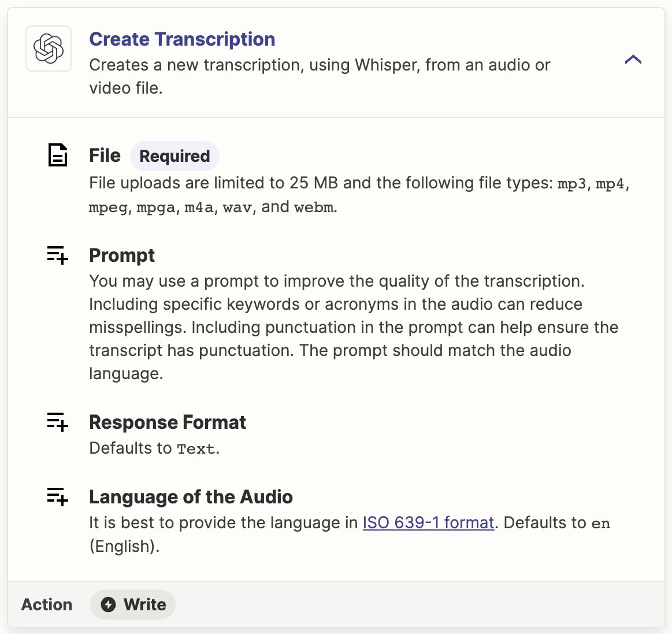The height and width of the screenshot is (634, 672).
Task: Select the File field heading
Action: (105, 155)
